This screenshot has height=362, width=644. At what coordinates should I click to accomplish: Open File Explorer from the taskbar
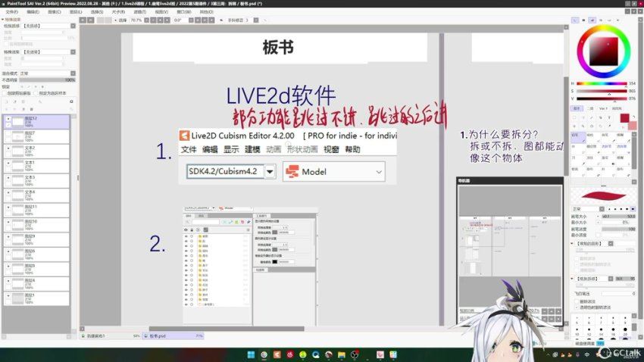click(x=341, y=354)
